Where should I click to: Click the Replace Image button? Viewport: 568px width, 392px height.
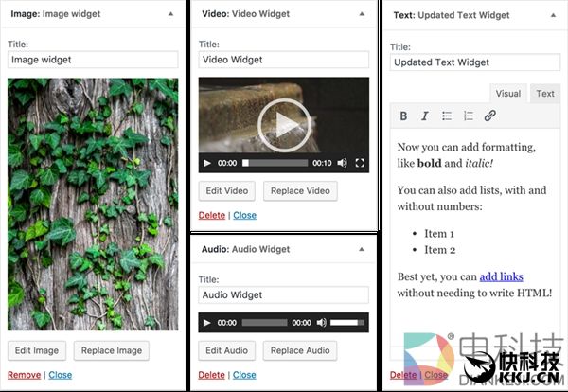coord(112,350)
